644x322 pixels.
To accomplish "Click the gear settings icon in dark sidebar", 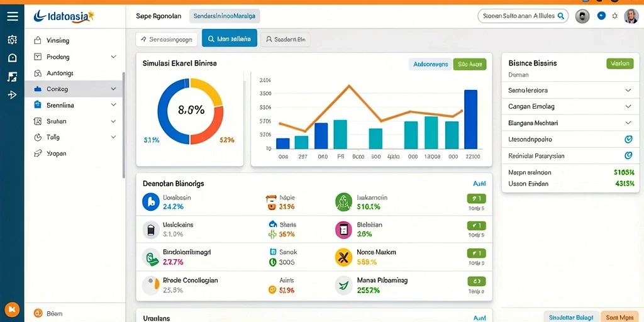I will [x=13, y=40].
